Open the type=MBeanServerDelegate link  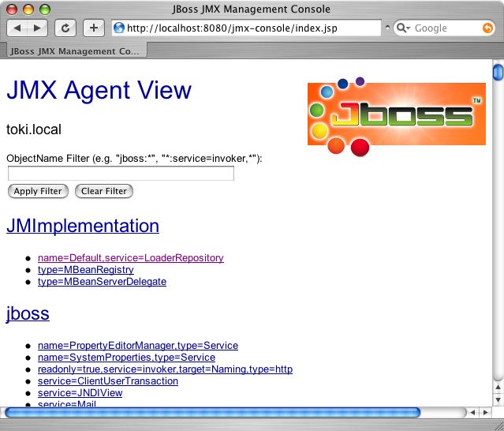tap(102, 282)
